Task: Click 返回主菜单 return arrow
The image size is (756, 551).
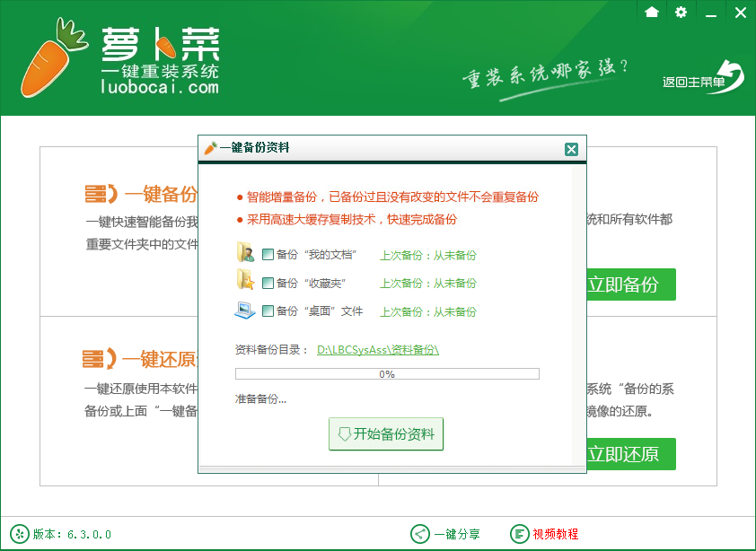Action: 703,77
